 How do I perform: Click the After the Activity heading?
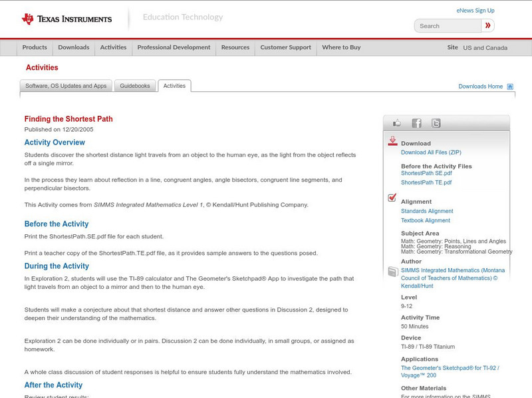[53, 385]
